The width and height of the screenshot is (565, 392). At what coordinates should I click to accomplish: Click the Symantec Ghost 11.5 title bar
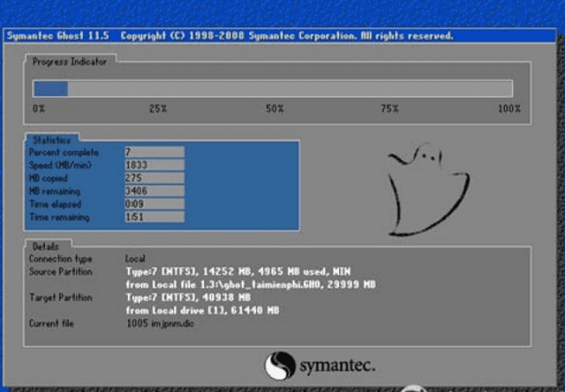280,35
